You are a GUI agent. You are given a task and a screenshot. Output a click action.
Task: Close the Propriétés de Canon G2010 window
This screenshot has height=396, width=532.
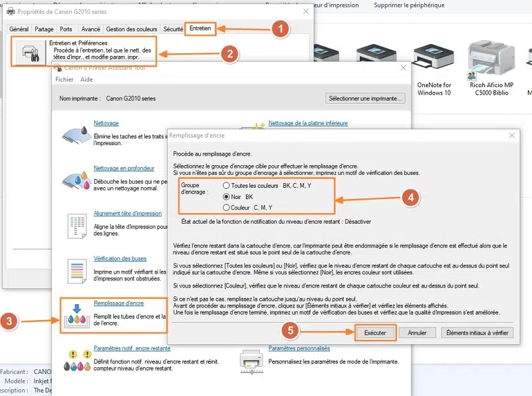[x=306, y=11]
